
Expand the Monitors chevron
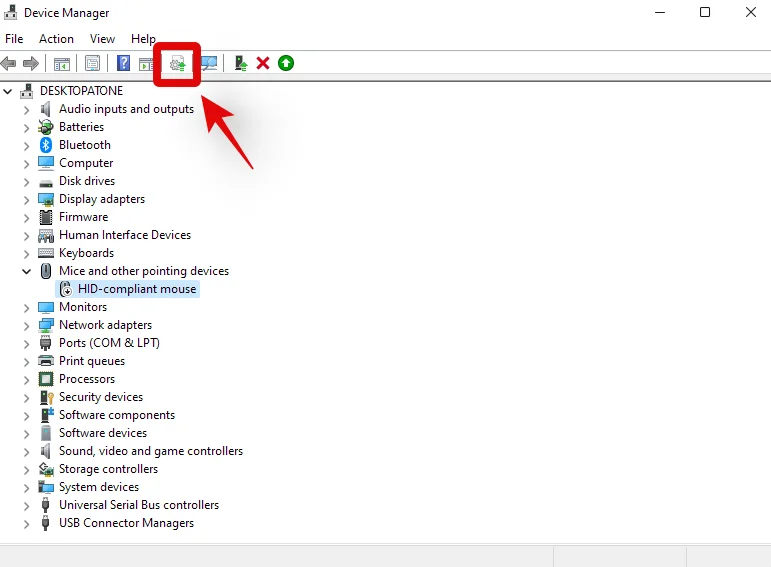point(27,308)
